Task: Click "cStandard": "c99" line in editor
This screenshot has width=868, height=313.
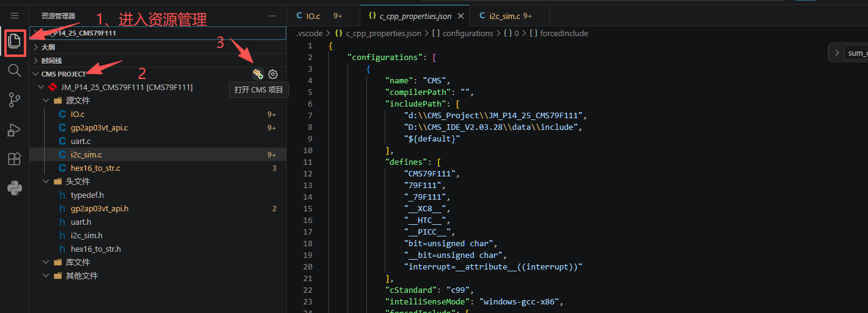Action: [x=429, y=290]
